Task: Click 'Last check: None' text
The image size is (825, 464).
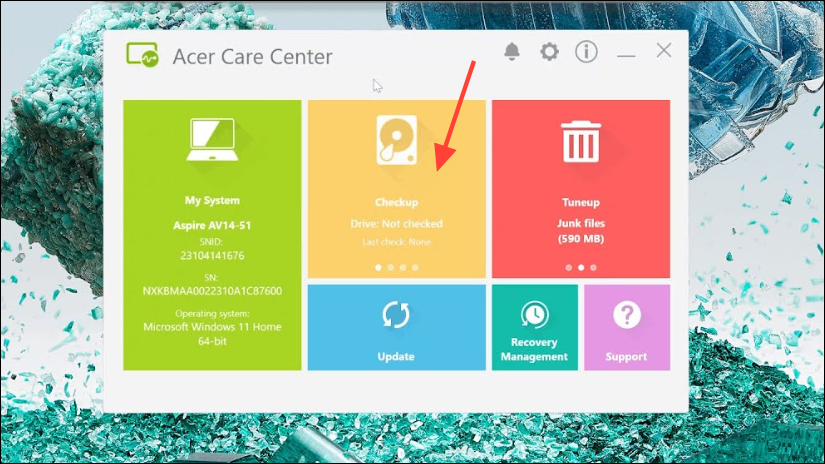Action: coord(397,242)
